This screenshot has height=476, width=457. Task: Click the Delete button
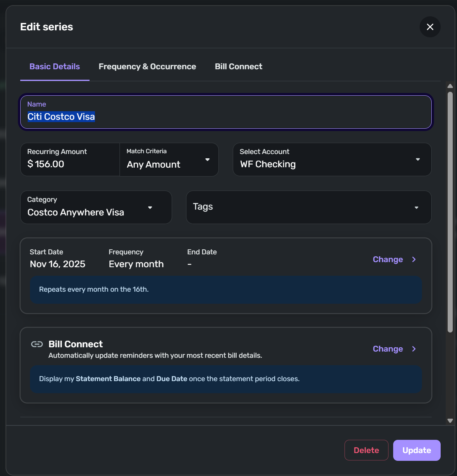point(366,450)
